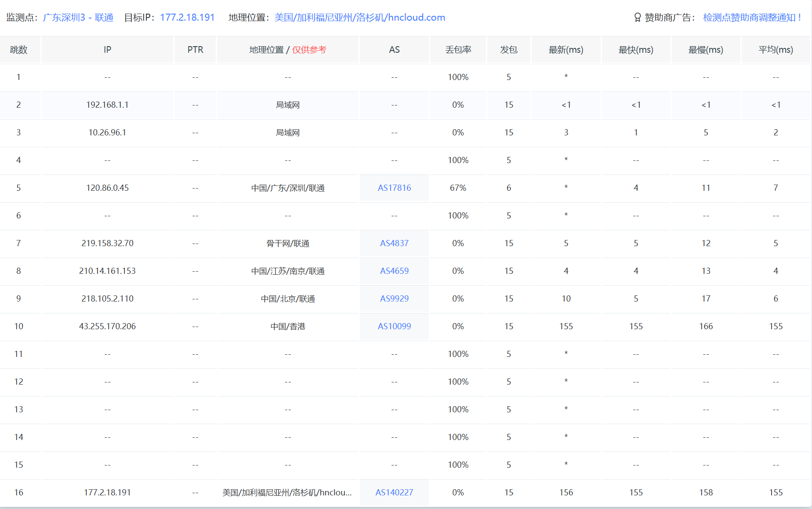Open AS9929 link for 218.105.2.110
The image size is (812, 509).
point(394,298)
